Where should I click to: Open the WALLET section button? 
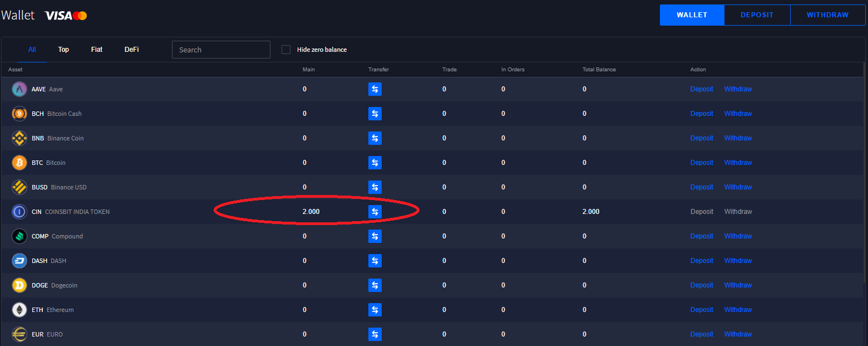click(x=692, y=15)
